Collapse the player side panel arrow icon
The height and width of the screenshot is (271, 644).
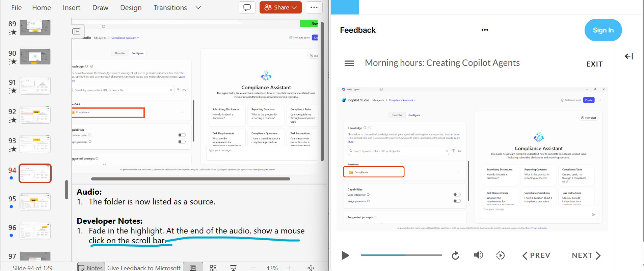(x=629, y=56)
